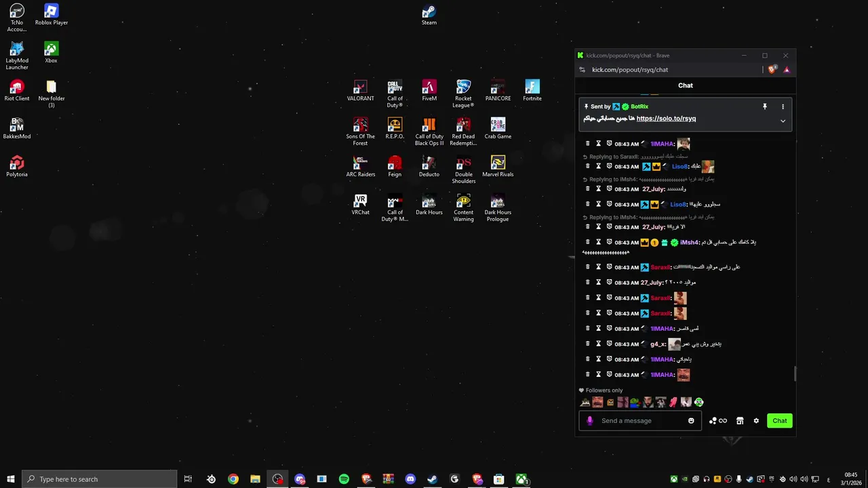View site information icon beside URL
This screenshot has width=868, height=488.
click(x=582, y=69)
